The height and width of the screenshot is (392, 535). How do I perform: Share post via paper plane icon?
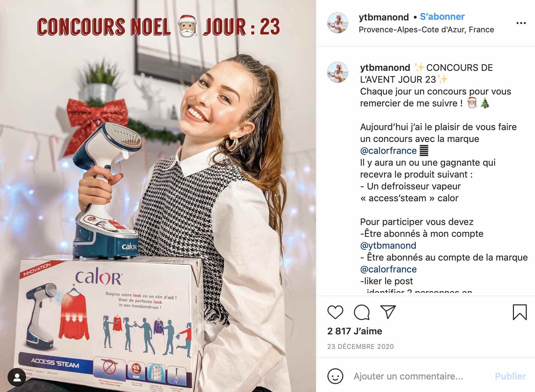tap(388, 312)
